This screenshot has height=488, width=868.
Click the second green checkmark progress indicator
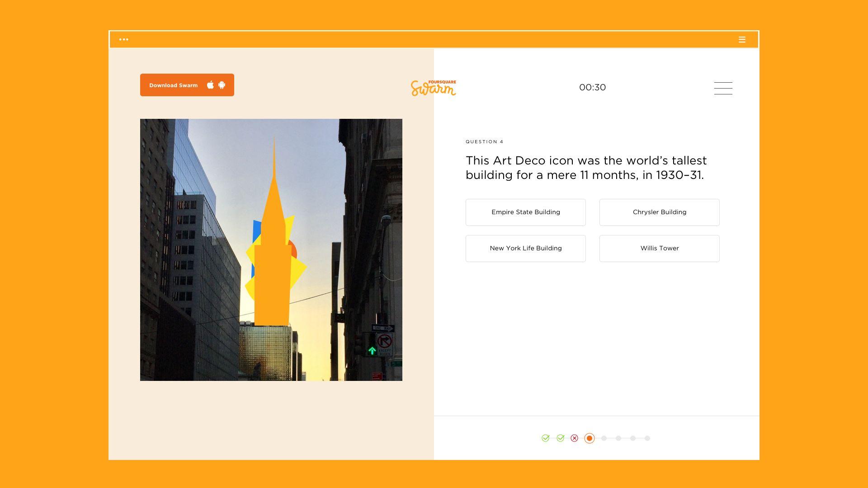click(x=561, y=438)
